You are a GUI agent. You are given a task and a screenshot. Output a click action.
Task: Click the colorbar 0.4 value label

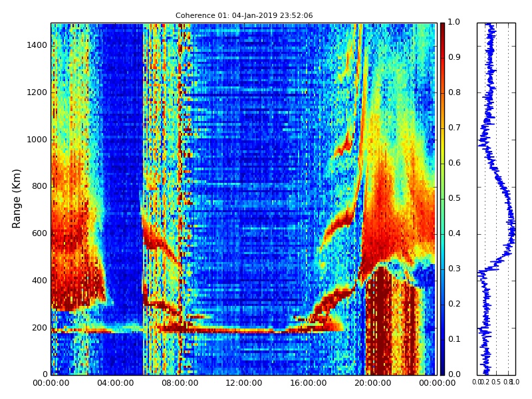click(x=454, y=234)
